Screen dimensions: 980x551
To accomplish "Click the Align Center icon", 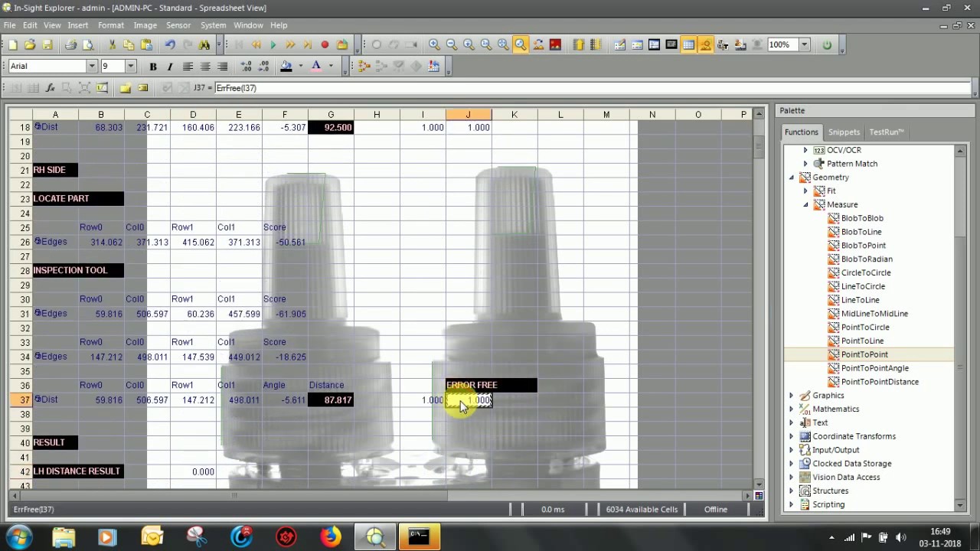I will [205, 67].
